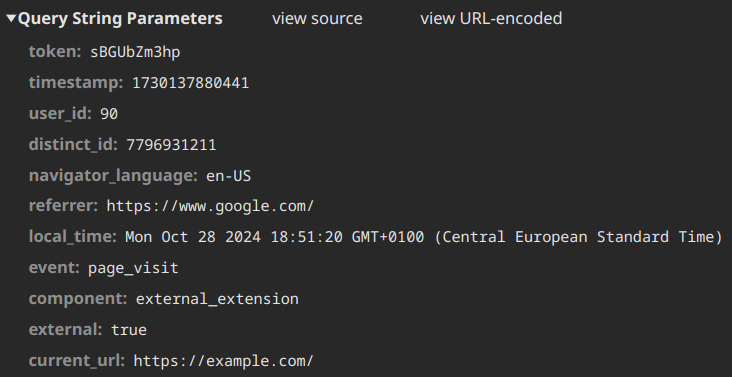Switch to view URL-encoded
Image resolution: width=732 pixels, height=377 pixels.
491,19
